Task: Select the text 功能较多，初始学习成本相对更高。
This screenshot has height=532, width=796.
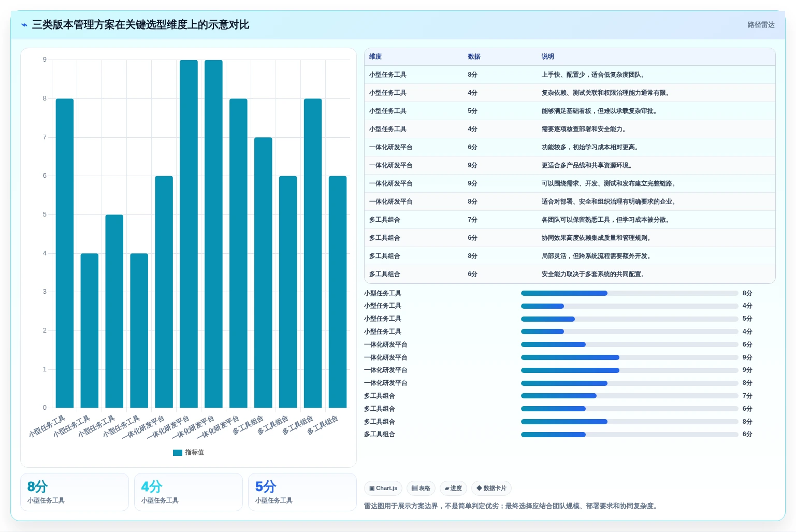Action: point(591,148)
